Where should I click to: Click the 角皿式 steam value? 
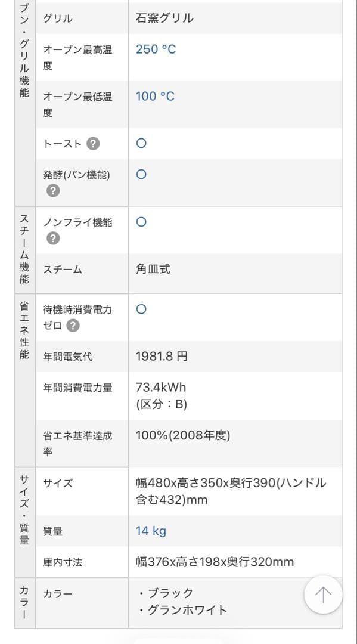point(151,268)
